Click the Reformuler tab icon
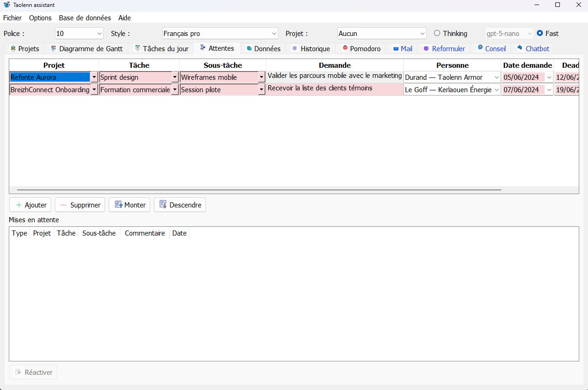 426,48
